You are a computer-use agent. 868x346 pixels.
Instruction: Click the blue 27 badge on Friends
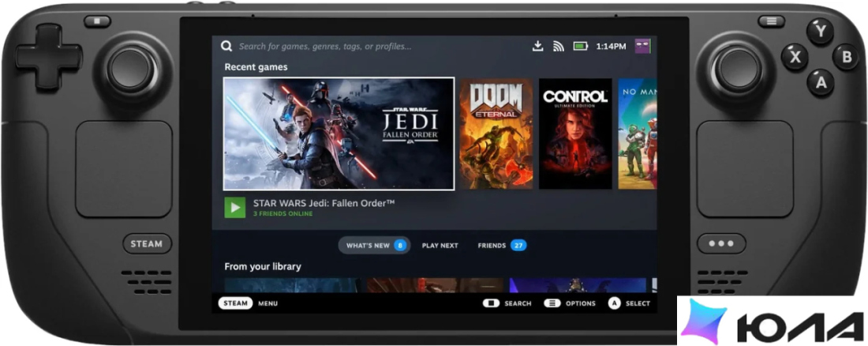[x=518, y=245]
